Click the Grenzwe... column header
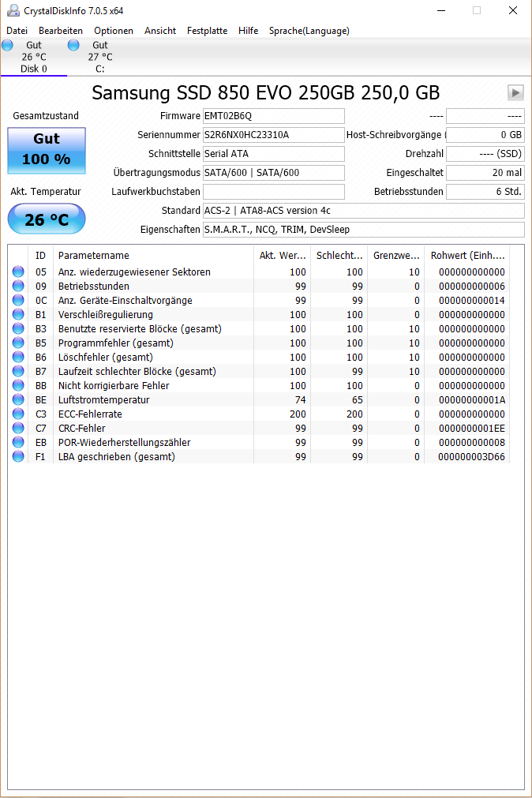Viewport: 532px width, 798px height. pos(395,256)
